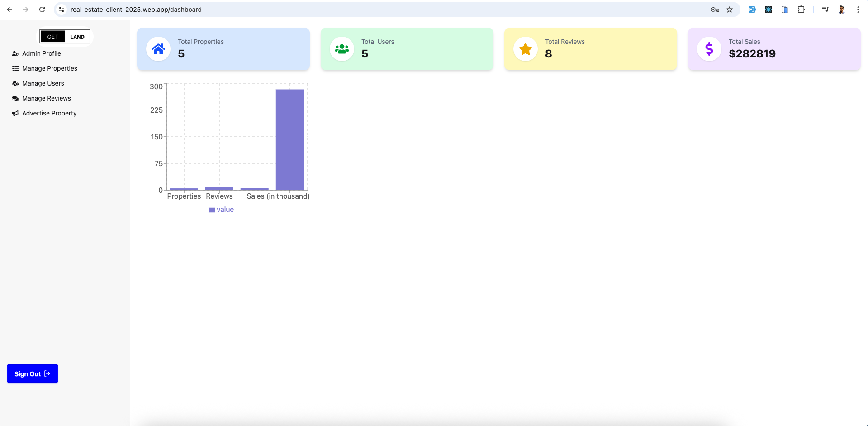
Task: Click the Manage Users group icon
Action: [15, 83]
